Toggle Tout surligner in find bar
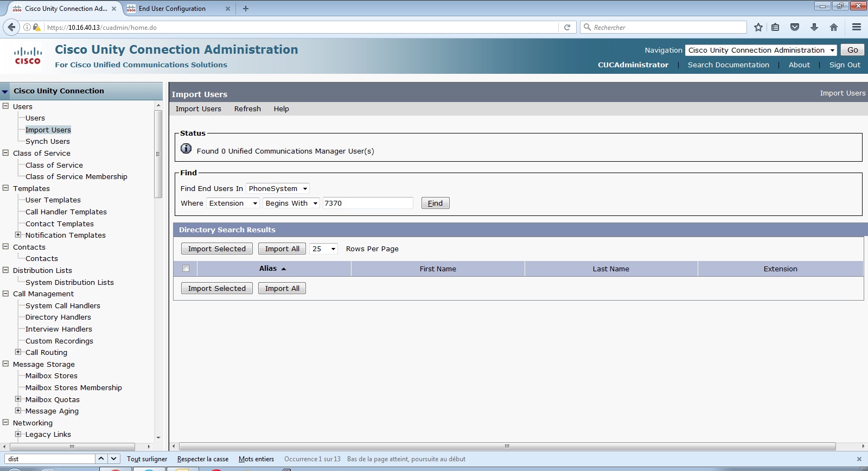Image resolution: width=868 pixels, height=471 pixels. pos(147,459)
